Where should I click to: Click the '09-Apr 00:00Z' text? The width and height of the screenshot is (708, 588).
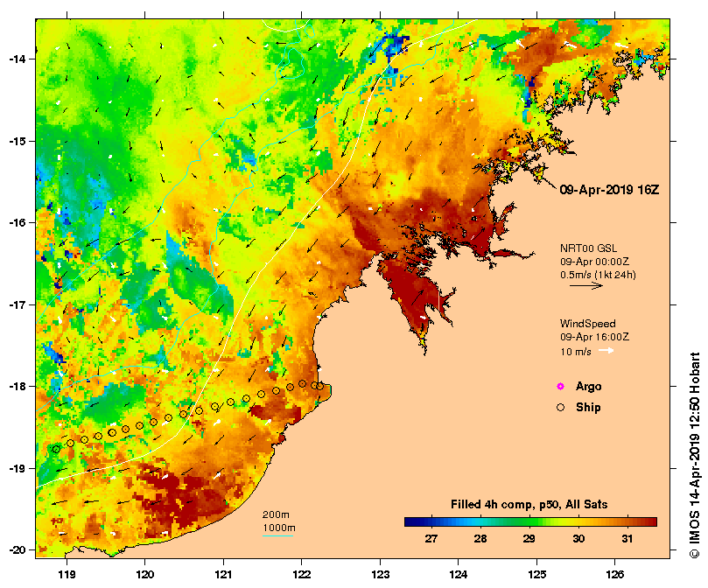594,262
